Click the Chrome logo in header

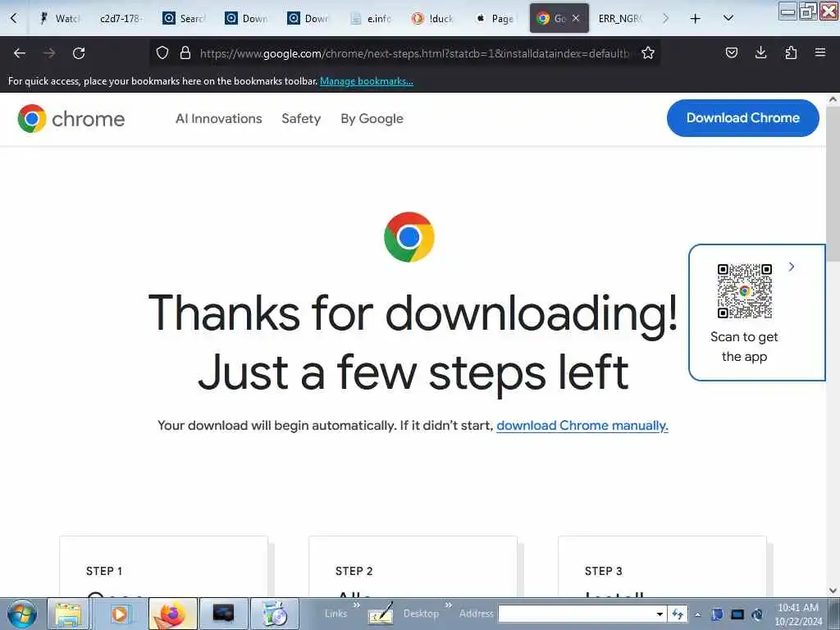(71, 118)
